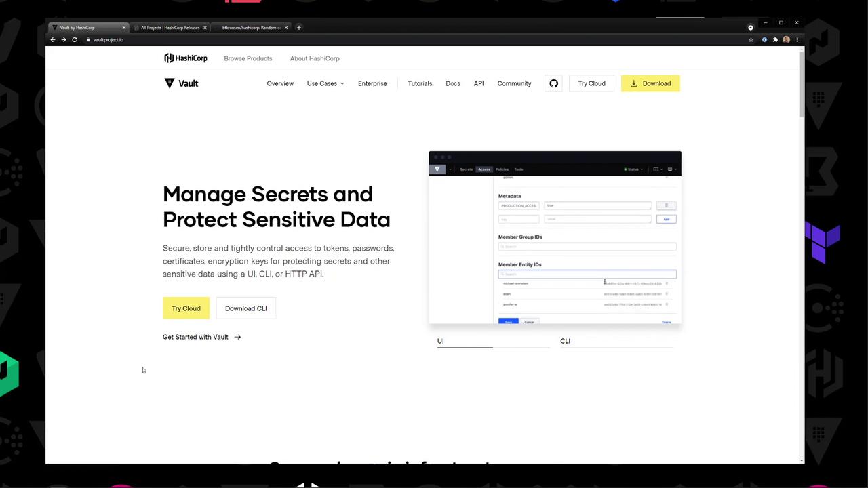
Task: Show the CLI demo tab
Action: tap(616, 341)
